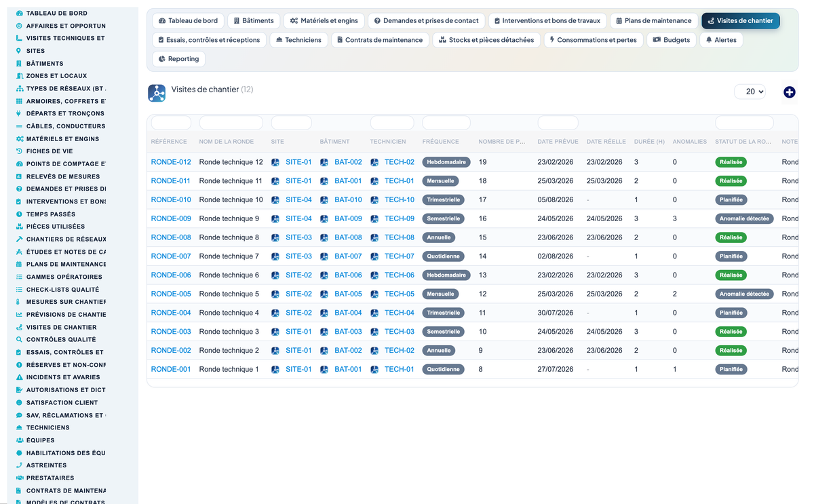
Task: Click the Relevés de mesures sidebar icon
Action: [19, 176]
